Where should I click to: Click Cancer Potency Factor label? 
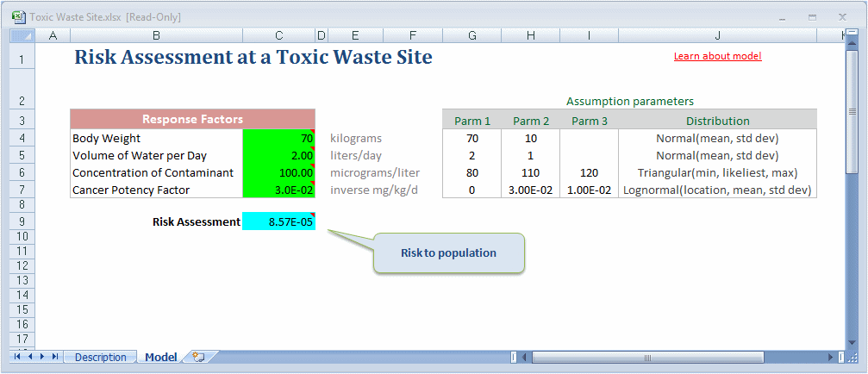click(x=157, y=190)
